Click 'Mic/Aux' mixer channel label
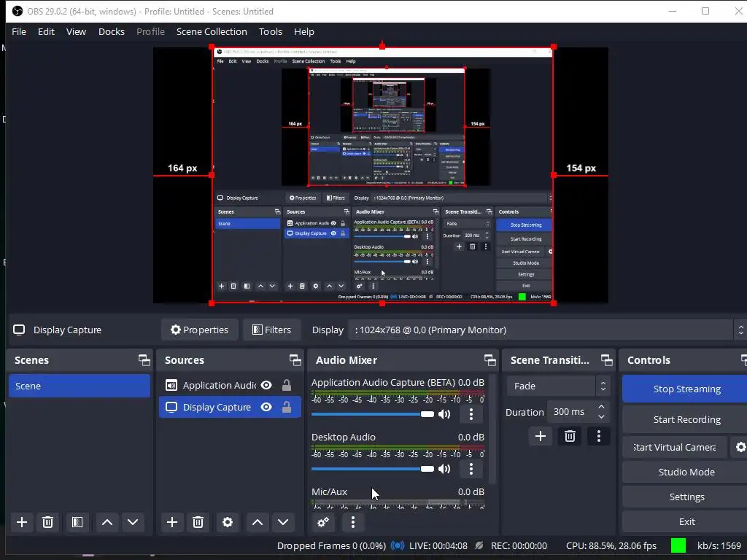This screenshot has height=560, width=747. click(329, 492)
